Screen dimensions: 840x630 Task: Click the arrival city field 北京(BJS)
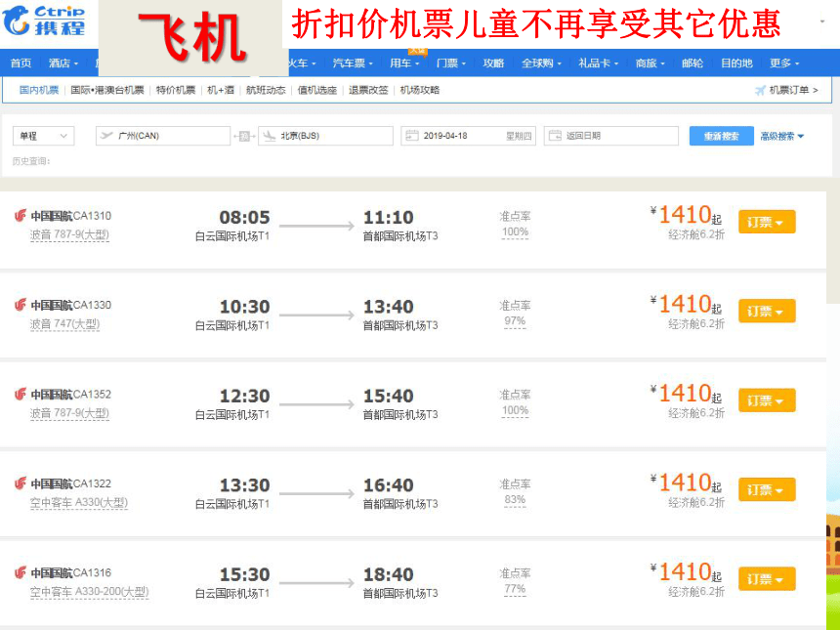325,136
